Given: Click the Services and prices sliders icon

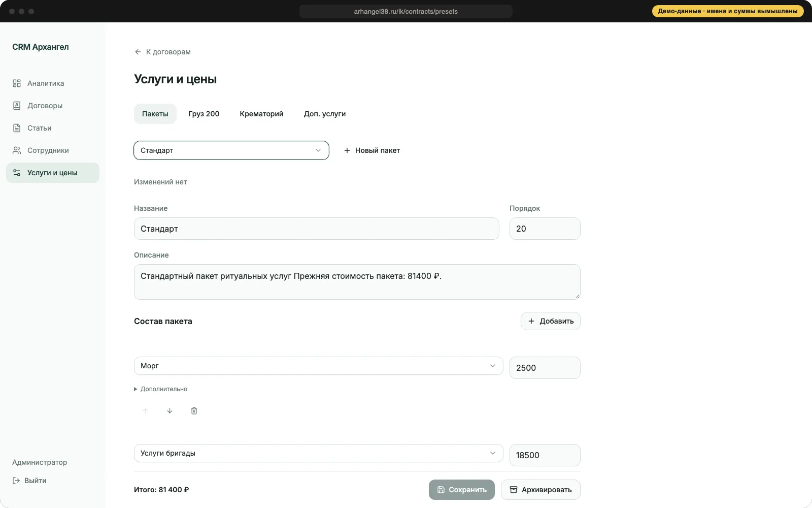Looking at the screenshot, I should click(x=17, y=173).
